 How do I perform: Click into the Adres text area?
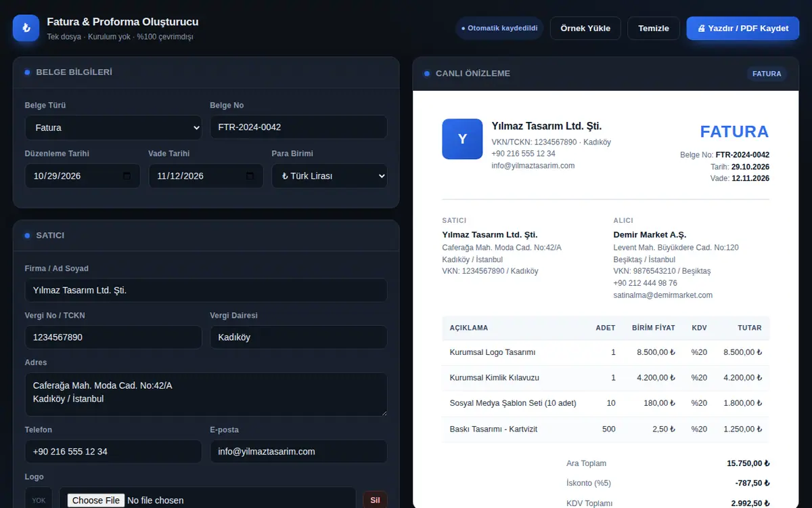click(x=206, y=394)
